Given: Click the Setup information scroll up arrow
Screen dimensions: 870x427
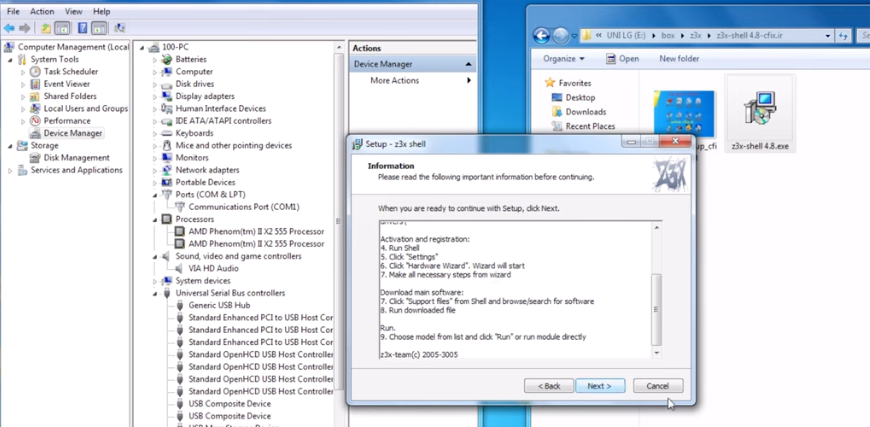Looking at the screenshot, I should 656,227.
